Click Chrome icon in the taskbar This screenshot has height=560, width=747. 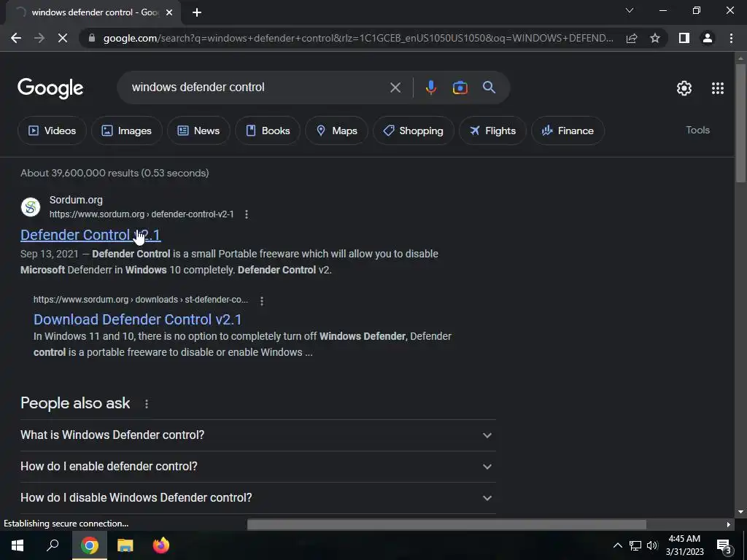[x=89, y=545]
